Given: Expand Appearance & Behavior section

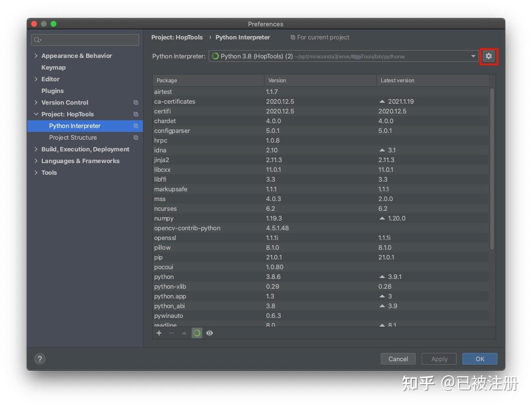Looking at the screenshot, I should point(36,55).
